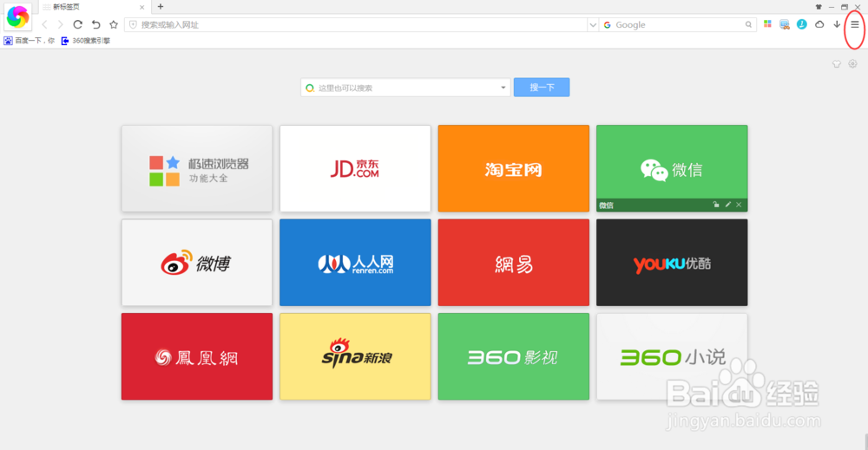This screenshot has height=450, width=868.
Task: Click the green search engine icon in page box
Action: coord(310,88)
